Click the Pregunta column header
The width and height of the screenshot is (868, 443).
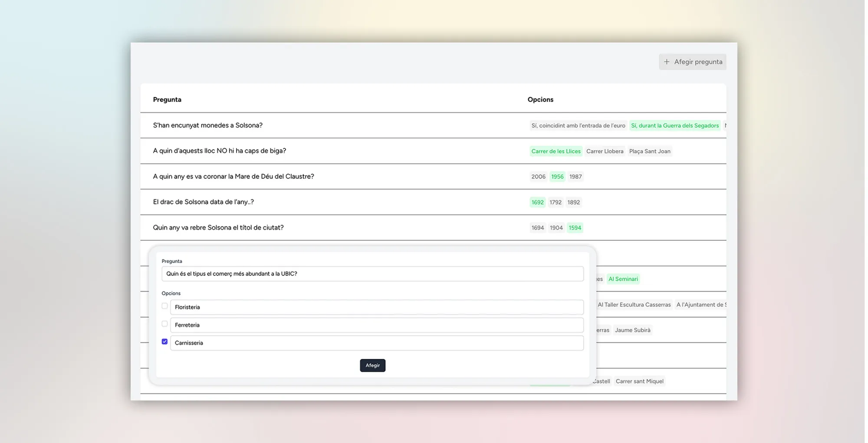click(x=167, y=99)
